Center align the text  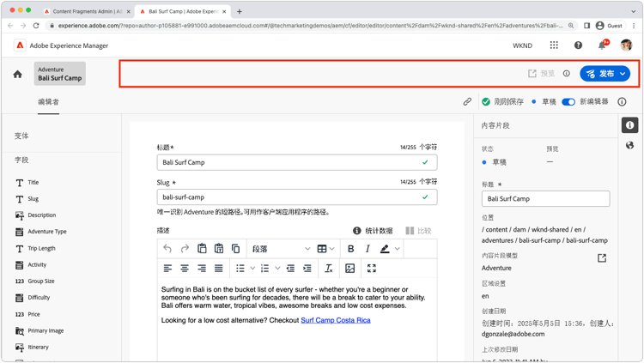tap(185, 269)
